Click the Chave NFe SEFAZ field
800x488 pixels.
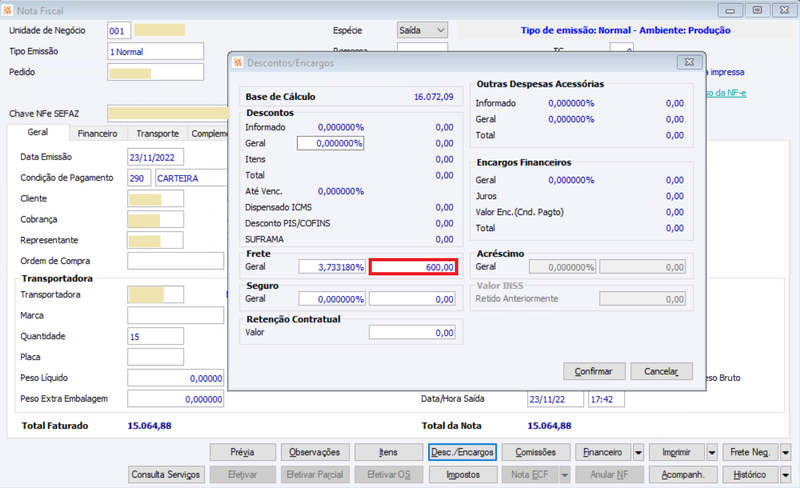168,113
